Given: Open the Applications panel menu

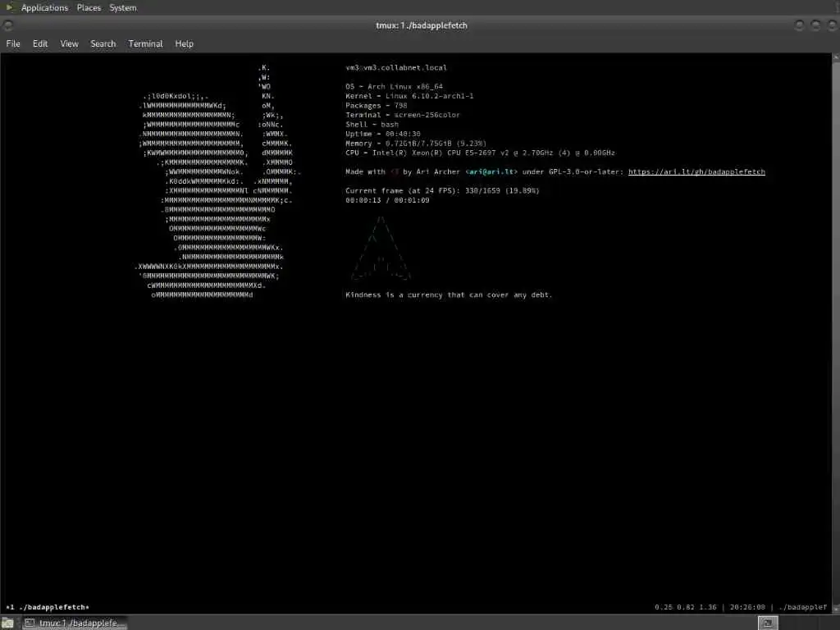Looking at the screenshot, I should click(44, 7).
